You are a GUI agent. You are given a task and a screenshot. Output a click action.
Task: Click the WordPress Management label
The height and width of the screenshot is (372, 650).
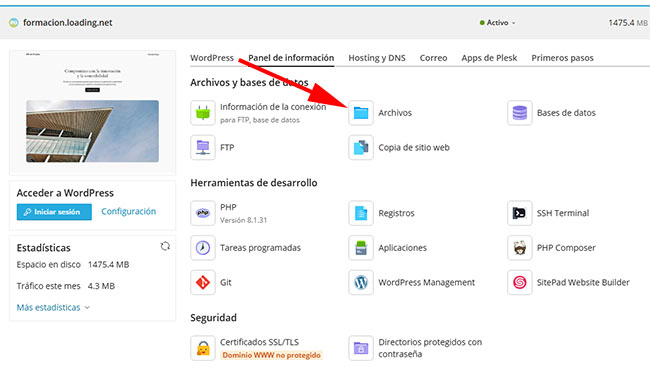(x=427, y=282)
